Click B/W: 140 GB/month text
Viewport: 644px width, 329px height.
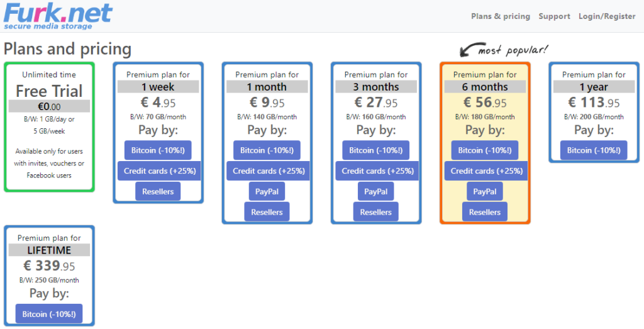(267, 116)
